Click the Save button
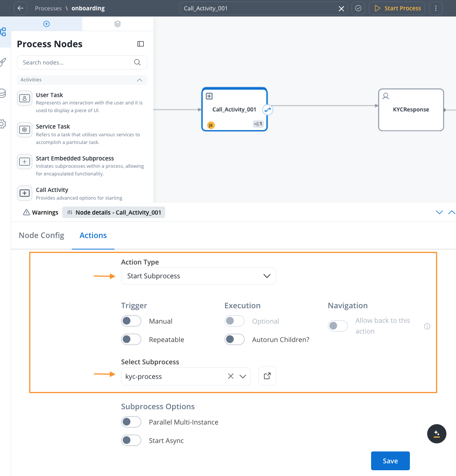The width and height of the screenshot is (456, 476). (x=390, y=461)
